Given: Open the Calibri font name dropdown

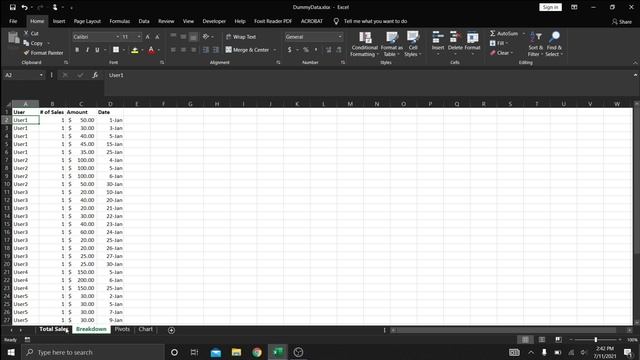Looking at the screenshot, I should click(x=118, y=37).
